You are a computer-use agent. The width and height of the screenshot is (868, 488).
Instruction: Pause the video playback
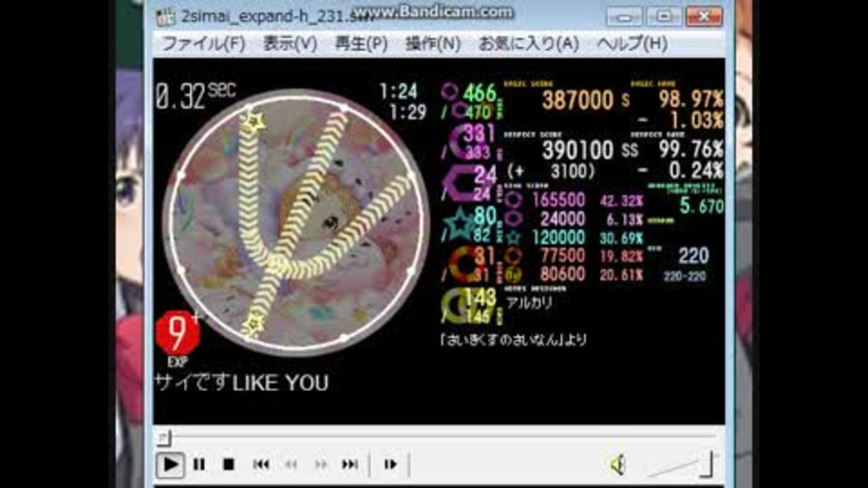(199, 465)
